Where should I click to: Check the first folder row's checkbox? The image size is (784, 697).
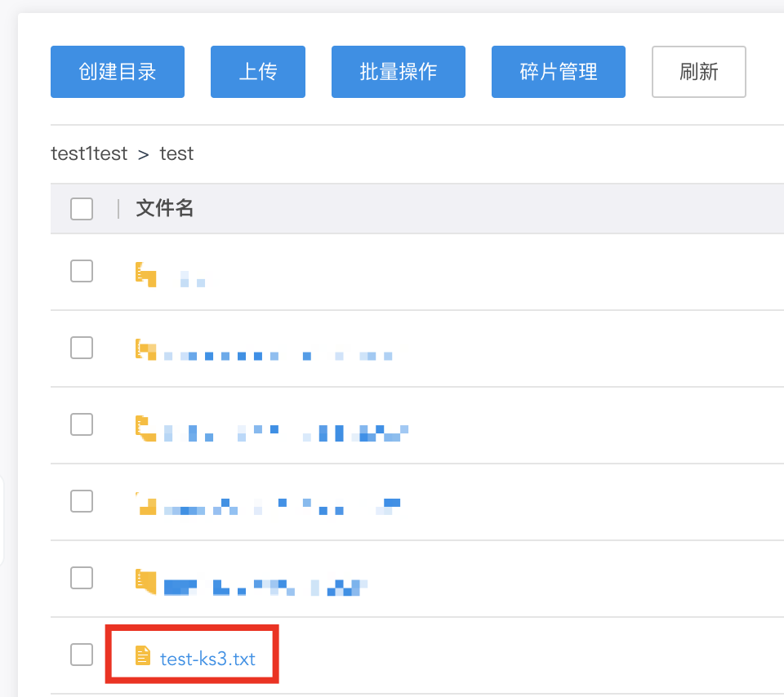pyautogui.click(x=82, y=271)
